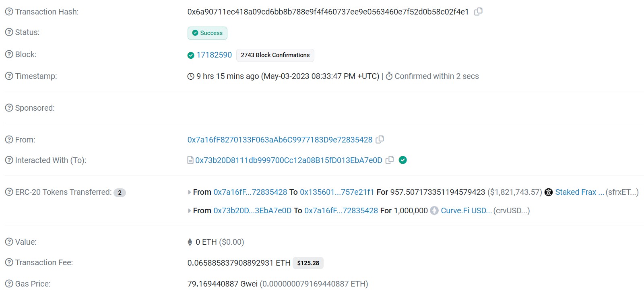Click the $125.28 transaction fee badge
The height and width of the screenshot is (295, 644).
pyautogui.click(x=308, y=263)
